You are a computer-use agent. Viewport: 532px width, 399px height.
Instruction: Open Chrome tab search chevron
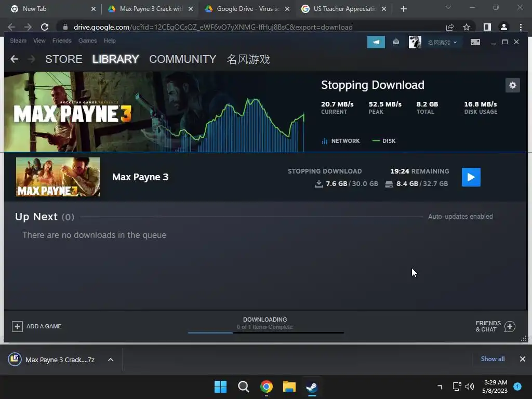coord(448,7)
